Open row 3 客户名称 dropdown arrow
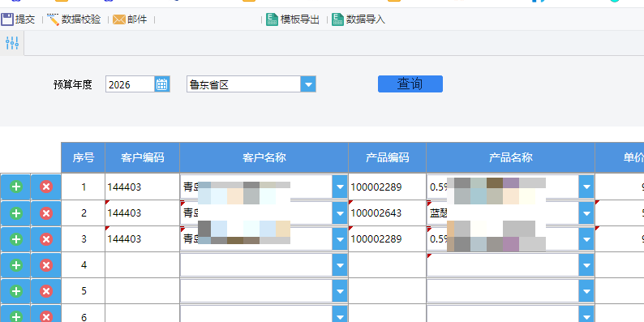 tap(340, 239)
